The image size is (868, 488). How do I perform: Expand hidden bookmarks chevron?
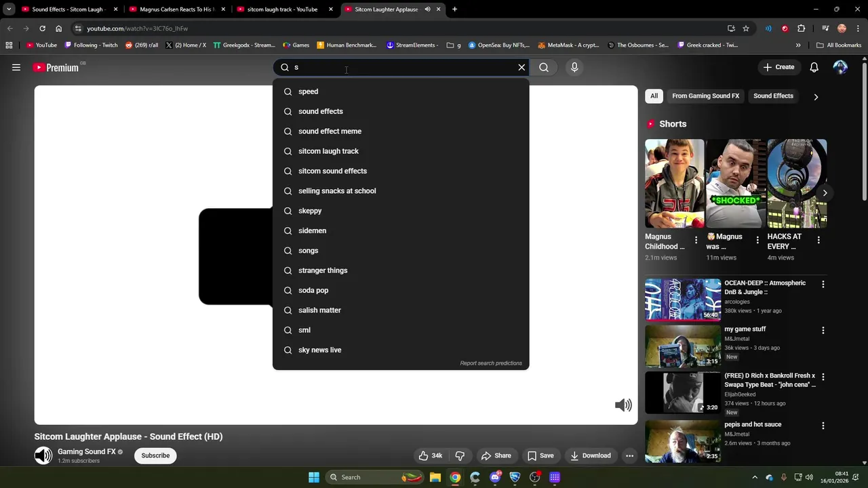coord(798,45)
